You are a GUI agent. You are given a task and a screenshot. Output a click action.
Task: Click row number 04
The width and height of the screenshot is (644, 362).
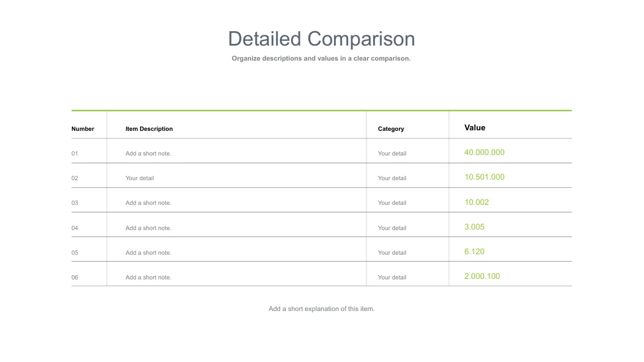point(75,228)
